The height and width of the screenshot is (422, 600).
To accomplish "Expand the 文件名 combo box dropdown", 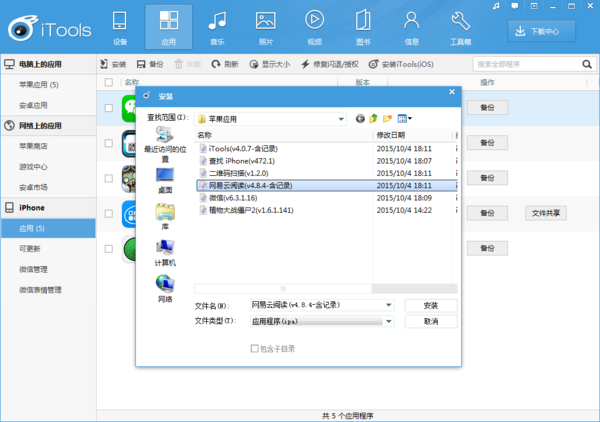I will (388, 305).
